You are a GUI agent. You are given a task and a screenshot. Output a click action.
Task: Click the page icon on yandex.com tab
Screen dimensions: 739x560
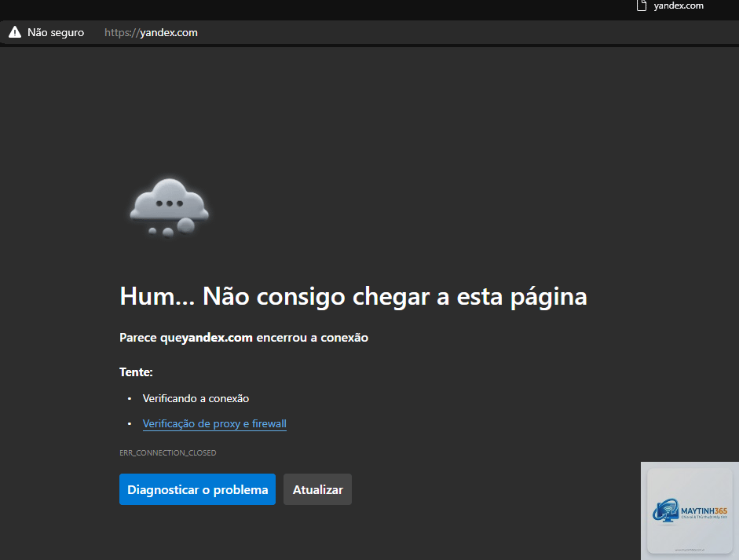click(x=641, y=5)
